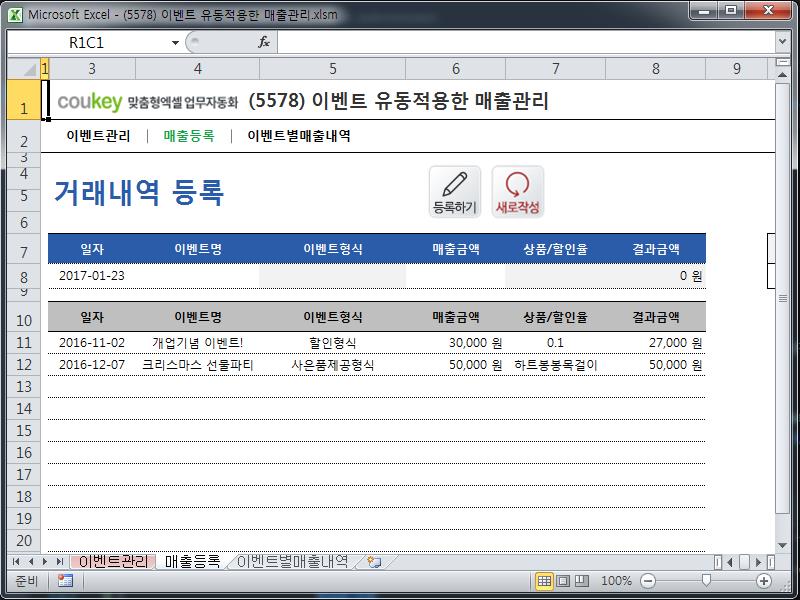Go to previous sheet tab arrow

(31, 562)
